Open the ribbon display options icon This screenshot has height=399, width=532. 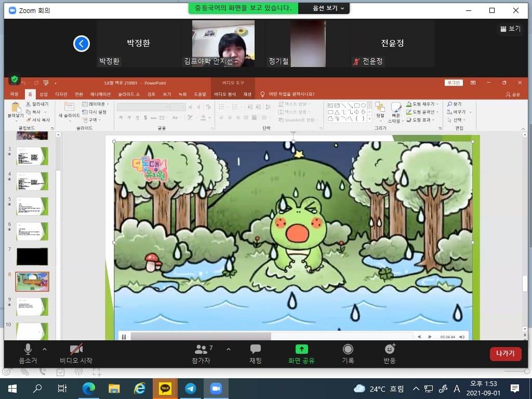coord(473,83)
